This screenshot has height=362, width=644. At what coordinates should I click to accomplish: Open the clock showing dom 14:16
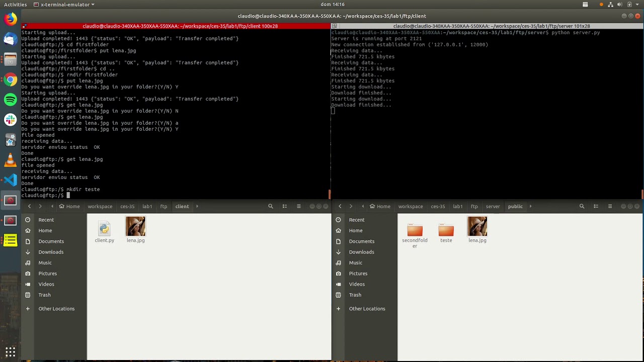click(x=332, y=5)
